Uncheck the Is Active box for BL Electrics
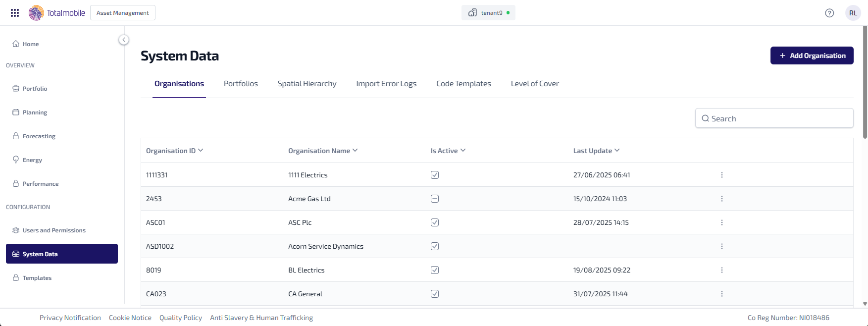Screen dimensions: 868x326 (435, 270)
